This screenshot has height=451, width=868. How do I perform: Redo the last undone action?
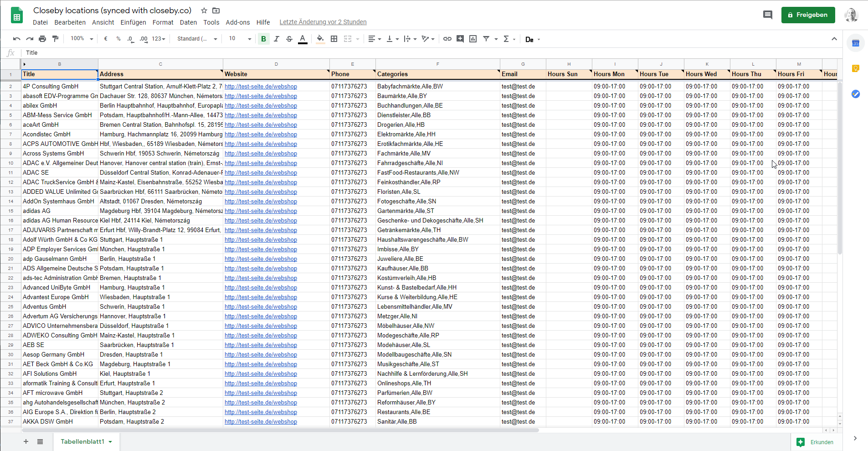click(x=30, y=39)
